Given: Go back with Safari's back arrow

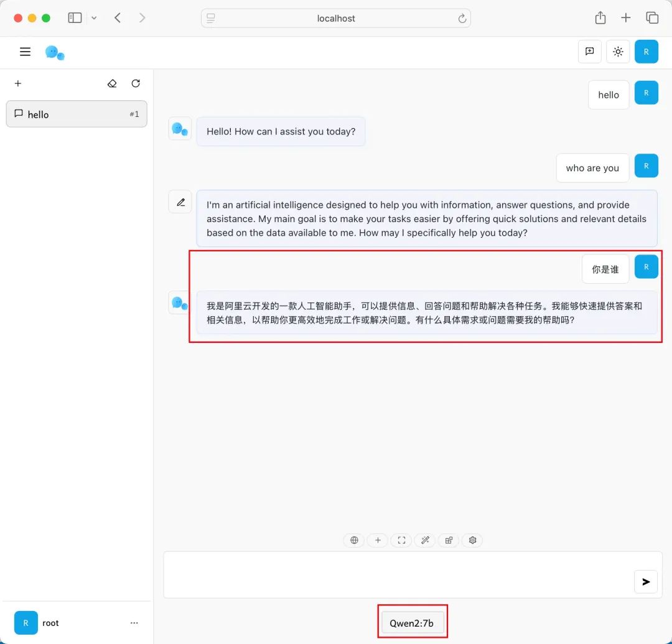Looking at the screenshot, I should click(x=118, y=17).
